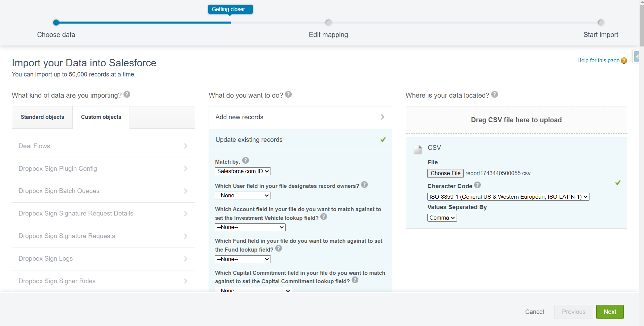Click the Dropbox Sign Logs chevron
Screen dimensions: 644x326
click(186, 259)
